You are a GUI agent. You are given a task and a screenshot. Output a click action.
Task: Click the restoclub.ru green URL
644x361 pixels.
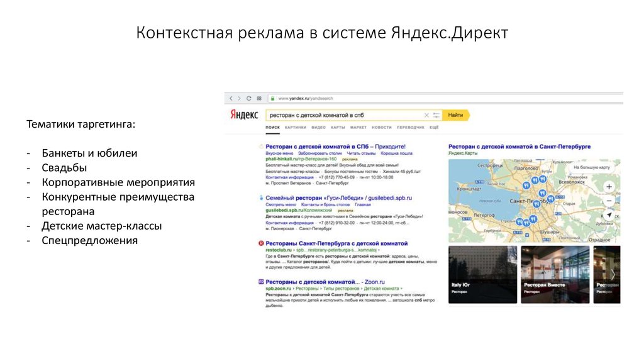279,250
